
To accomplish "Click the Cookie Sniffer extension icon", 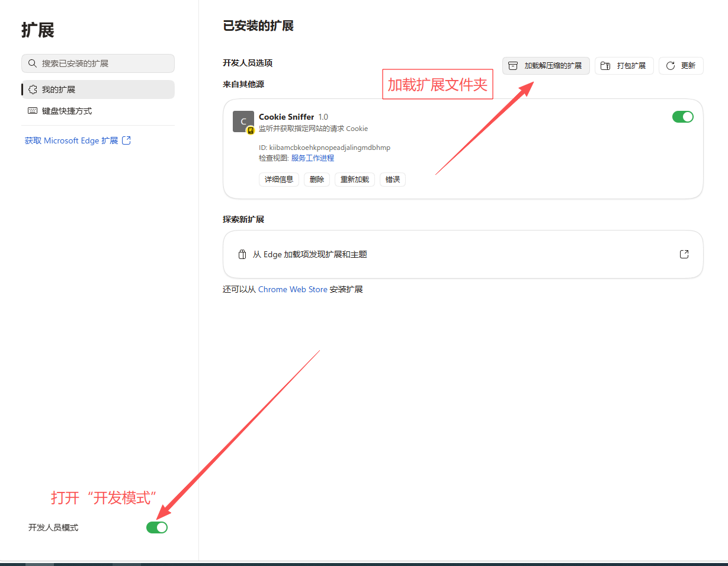I will [243, 121].
